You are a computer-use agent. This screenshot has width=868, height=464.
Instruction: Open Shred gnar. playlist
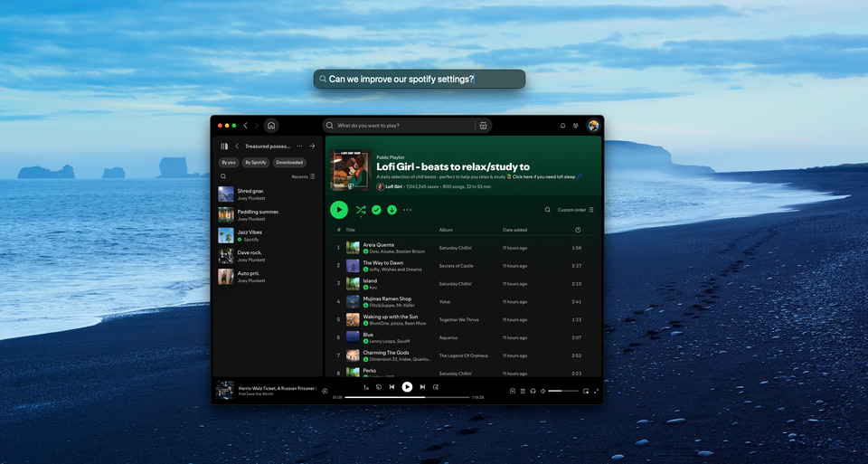click(268, 194)
